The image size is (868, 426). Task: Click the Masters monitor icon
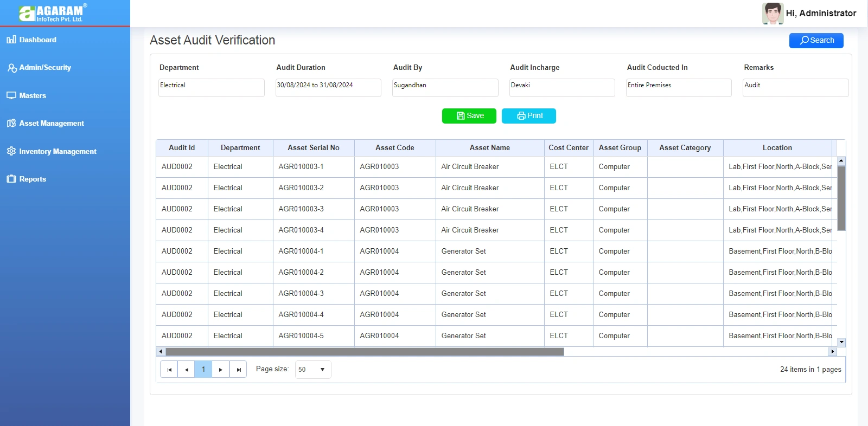coord(11,95)
